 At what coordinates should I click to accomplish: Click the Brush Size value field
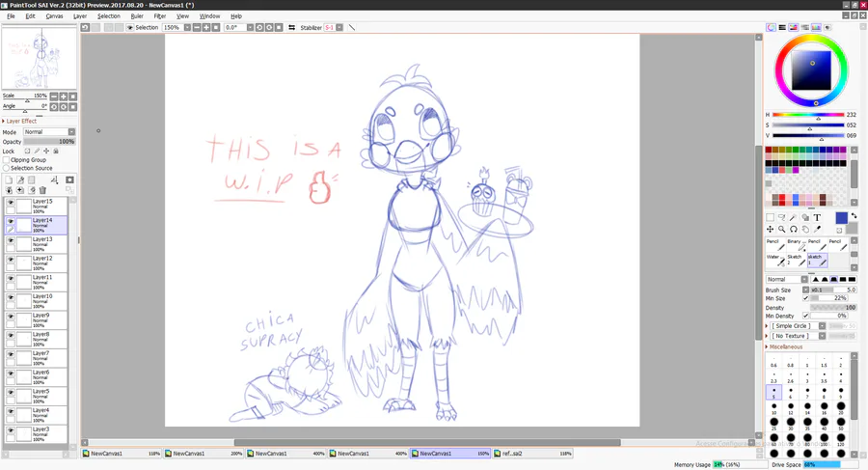[x=833, y=290]
